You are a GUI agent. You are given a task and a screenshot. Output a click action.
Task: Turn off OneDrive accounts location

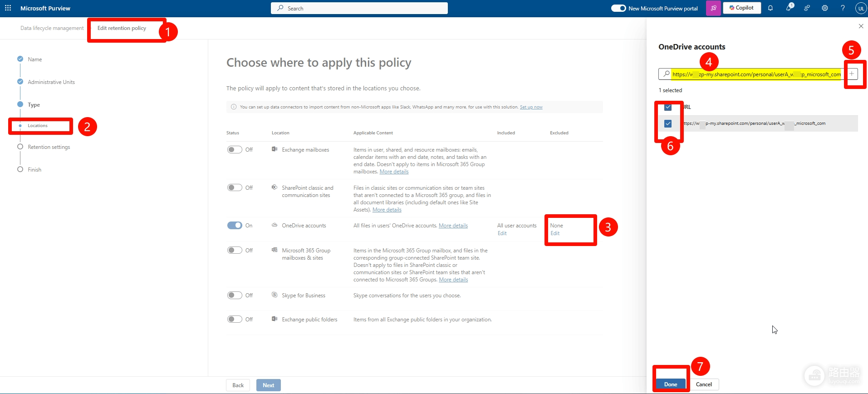point(235,226)
